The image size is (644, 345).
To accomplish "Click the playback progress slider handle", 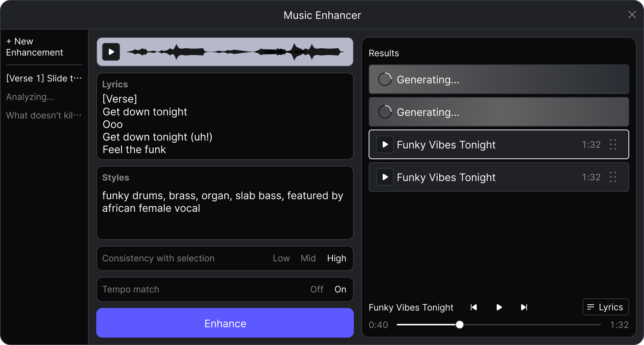I will click(460, 325).
